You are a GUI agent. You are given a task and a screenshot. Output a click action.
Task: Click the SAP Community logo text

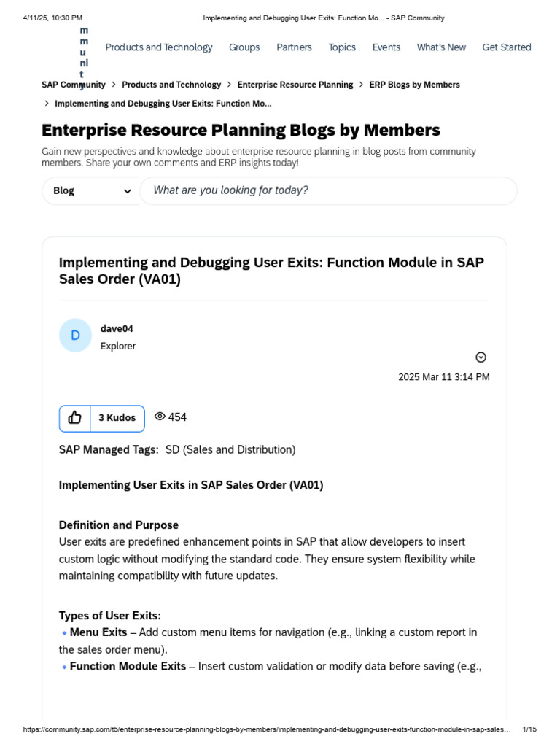tap(84, 58)
